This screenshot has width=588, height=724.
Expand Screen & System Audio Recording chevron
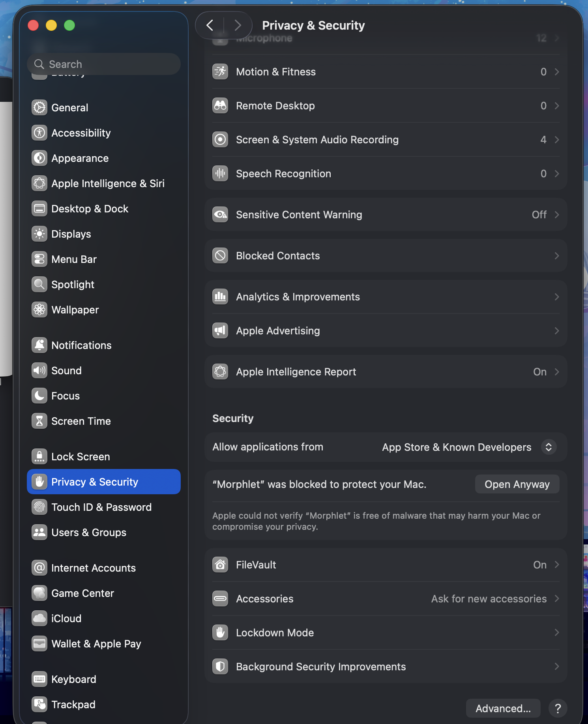(557, 139)
